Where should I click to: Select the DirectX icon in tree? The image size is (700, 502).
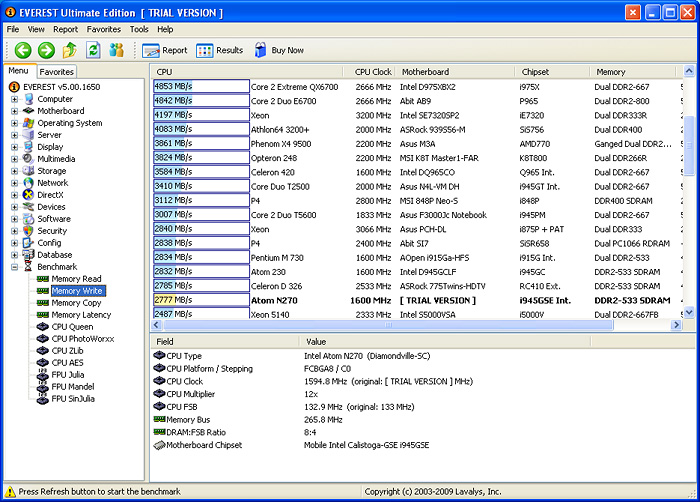click(29, 195)
